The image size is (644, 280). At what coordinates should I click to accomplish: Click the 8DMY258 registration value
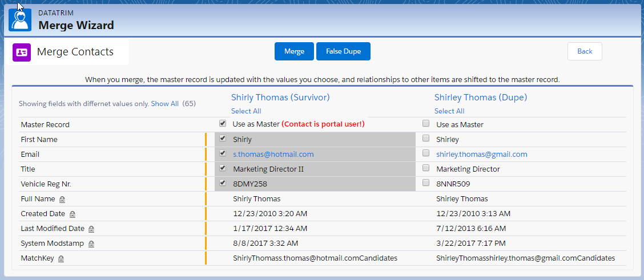click(249, 184)
